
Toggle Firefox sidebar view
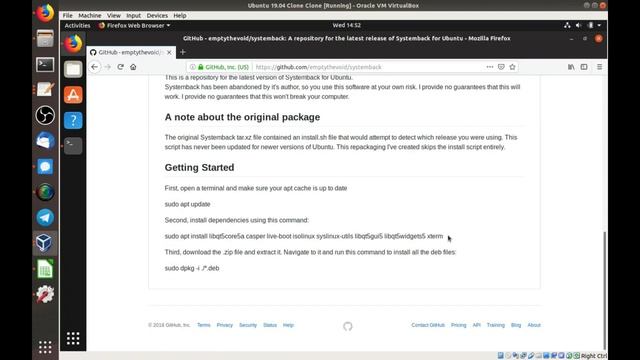[584, 67]
